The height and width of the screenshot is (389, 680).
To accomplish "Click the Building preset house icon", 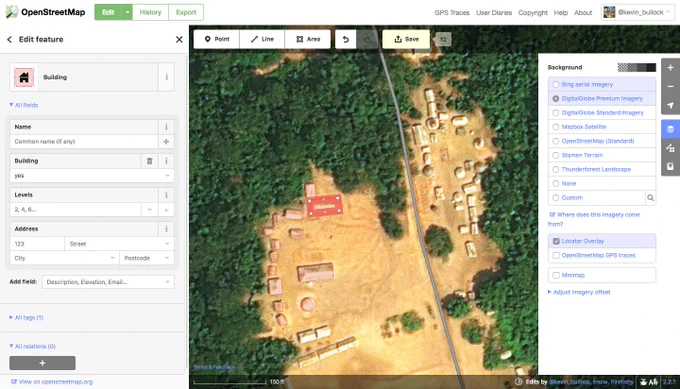I will [x=24, y=77].
